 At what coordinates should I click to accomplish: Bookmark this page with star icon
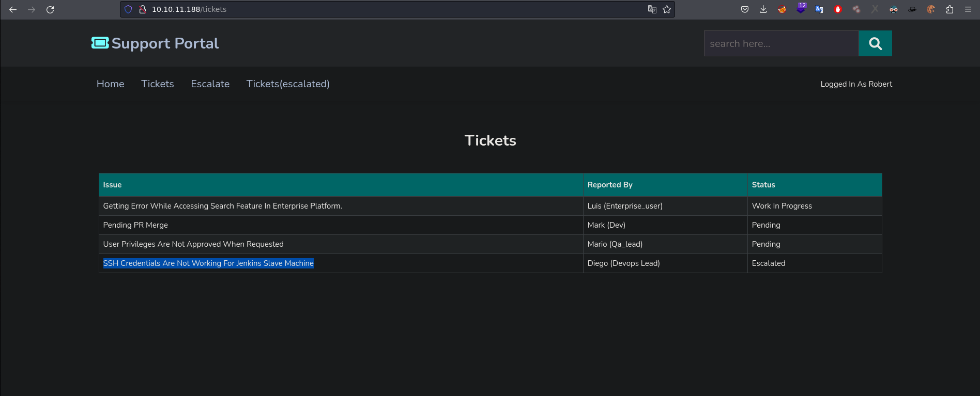pos(667,9)
